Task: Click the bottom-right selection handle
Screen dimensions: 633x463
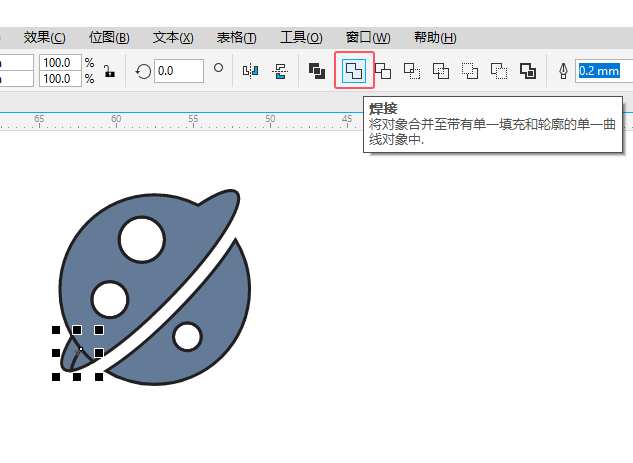Action: 99,377
